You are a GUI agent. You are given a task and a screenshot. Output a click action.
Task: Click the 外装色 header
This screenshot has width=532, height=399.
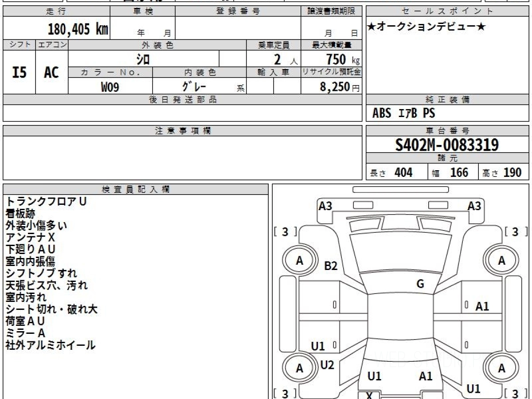point(157,45)
